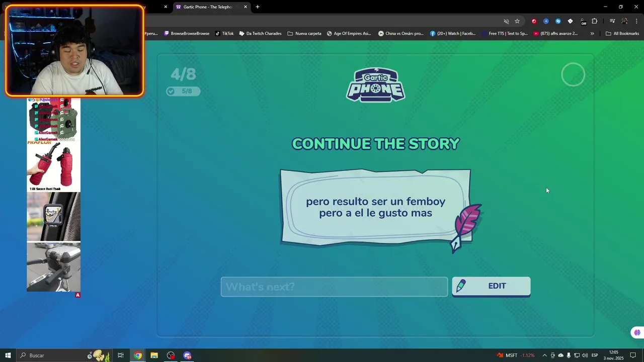This screenshot has width=644, height=362.
Task: Click the CONTINUE THE STORY heading
Action: 376,144
